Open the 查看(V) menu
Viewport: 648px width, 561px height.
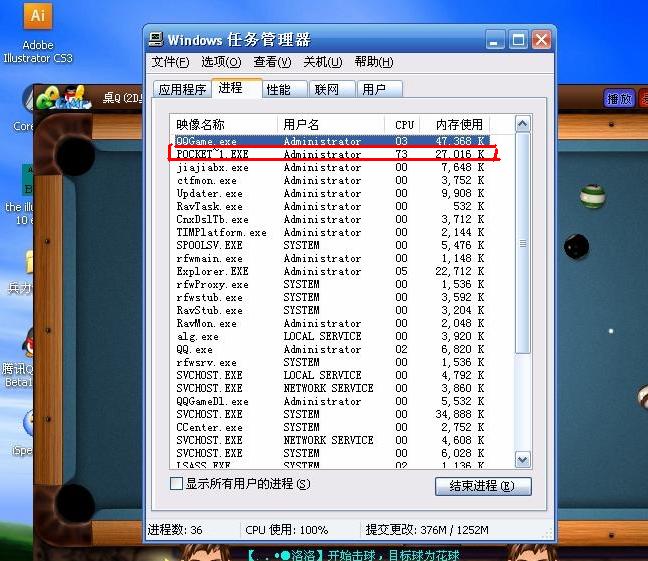(x=272, y=62)
